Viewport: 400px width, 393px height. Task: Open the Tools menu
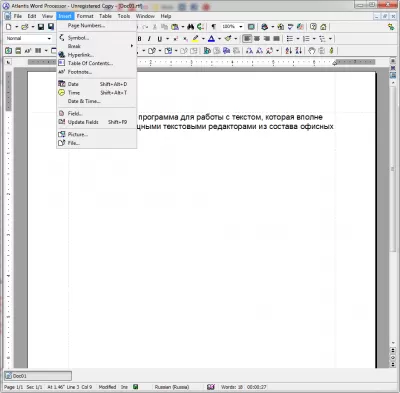point(124,16)
